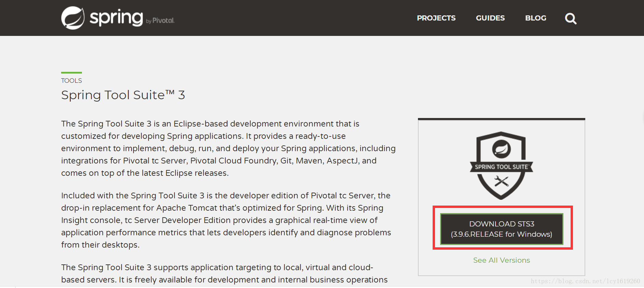This screenshot has height=288, width=644.
Task: Open the PROJECTS menu
Action: [436, 18]
